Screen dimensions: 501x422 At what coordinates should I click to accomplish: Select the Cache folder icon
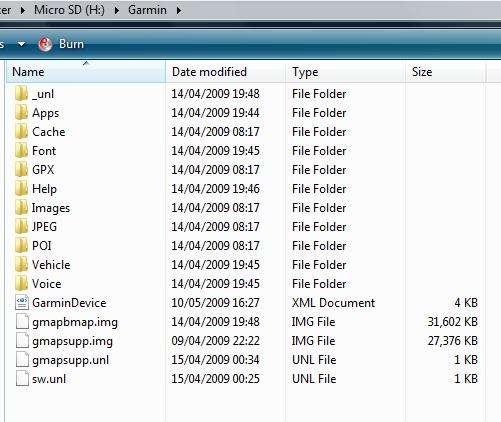tap(21, 131)
